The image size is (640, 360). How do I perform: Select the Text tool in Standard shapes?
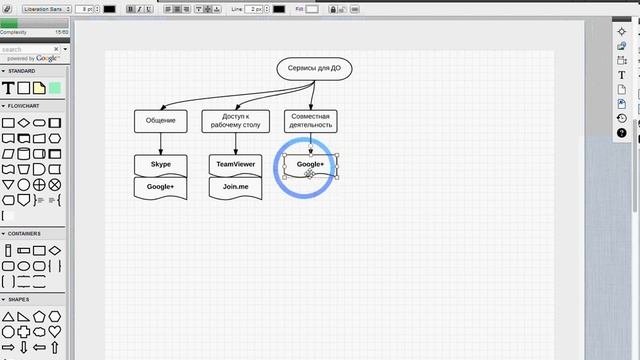[x=8, y=88]
